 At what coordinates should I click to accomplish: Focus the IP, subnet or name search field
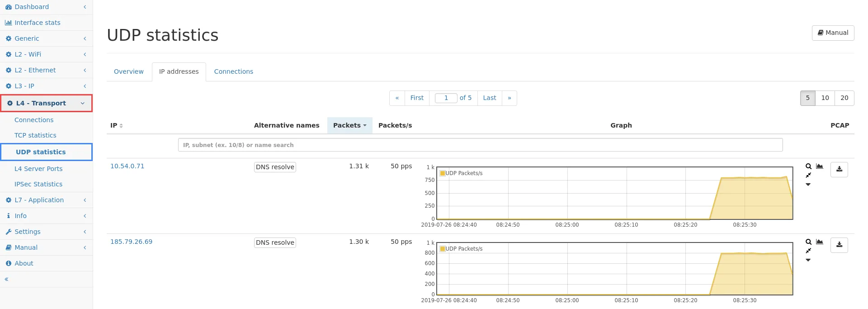point(480,145)
